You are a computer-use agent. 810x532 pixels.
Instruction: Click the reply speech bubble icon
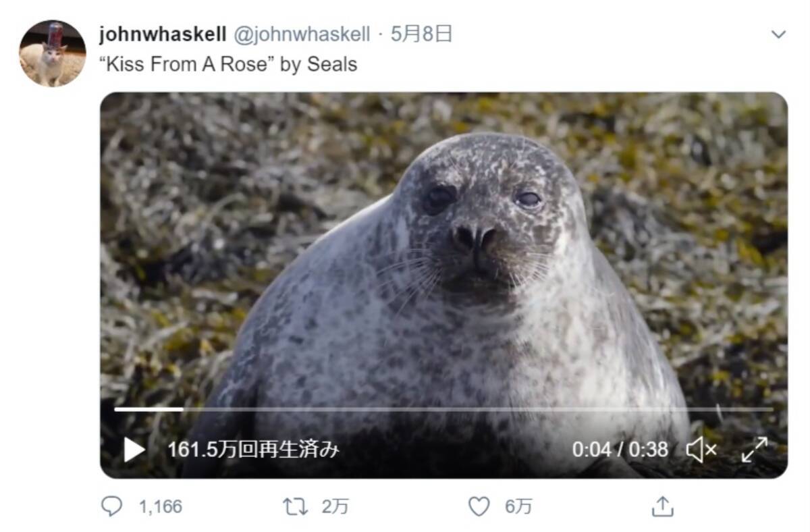[111, 506]
